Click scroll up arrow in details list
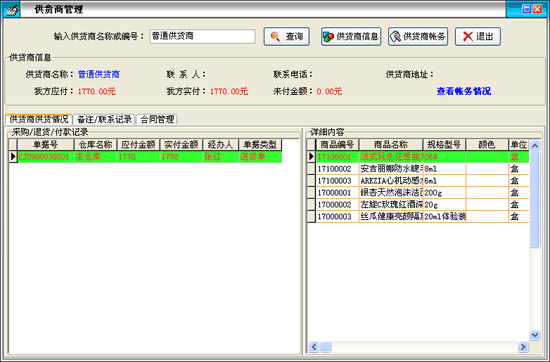The width and height of the screenshot is (550, 362). point(535,145)
